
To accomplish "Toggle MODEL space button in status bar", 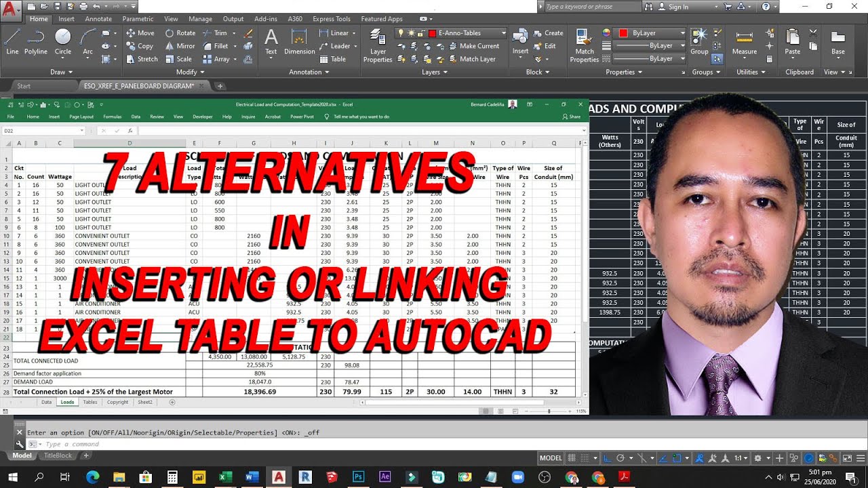I will 551,458.
